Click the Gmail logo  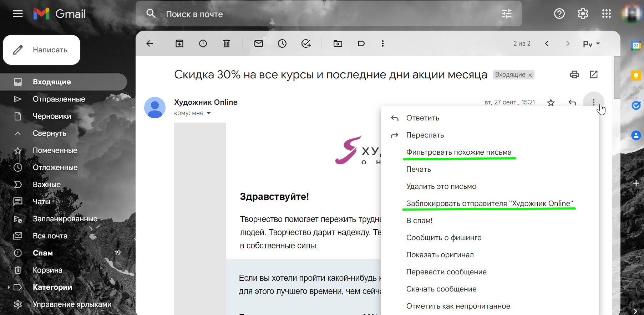coord(60,14)
